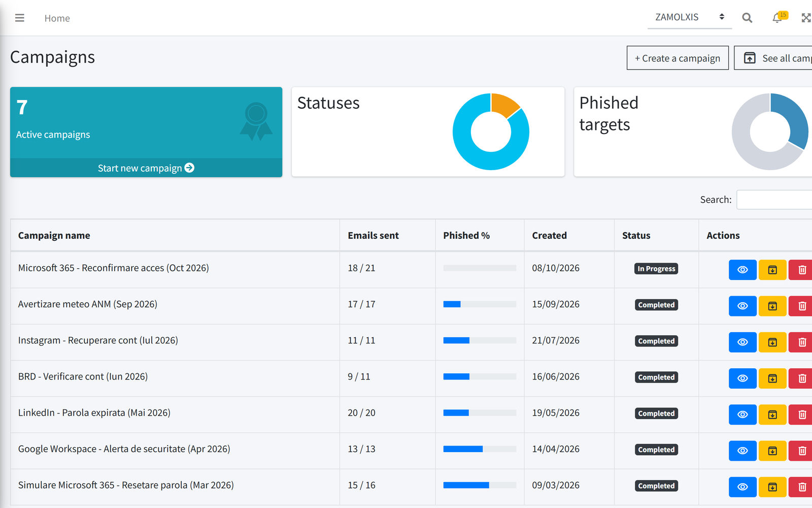The width and height of the screenshot is (812, 508).
Task: Open the hamburger sidebar menu
Action: [20, 18]
